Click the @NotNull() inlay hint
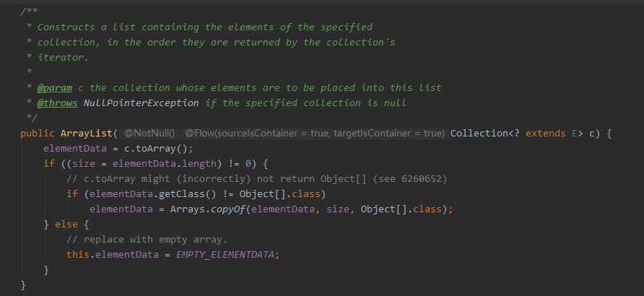This screenshot has width=644, height=296. [x=149, y=134]
